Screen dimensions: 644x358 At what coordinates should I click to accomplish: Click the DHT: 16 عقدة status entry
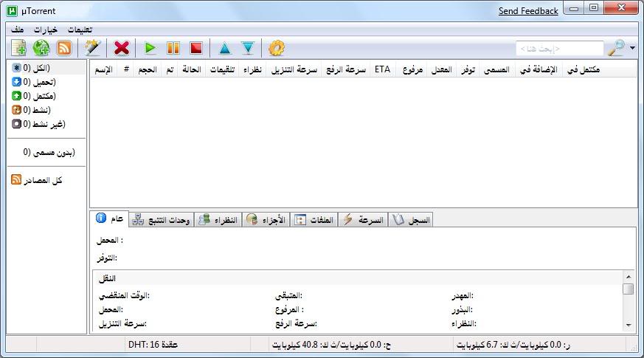[153, 345]
